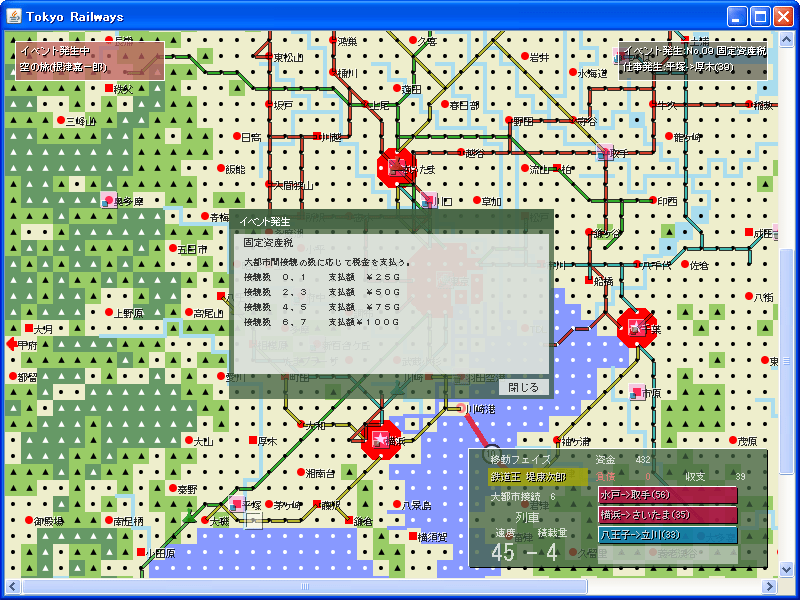The image size is (800, 600).
Task: Select the 水戸->取手(56) job card
Action: click(x=667, y=495)
